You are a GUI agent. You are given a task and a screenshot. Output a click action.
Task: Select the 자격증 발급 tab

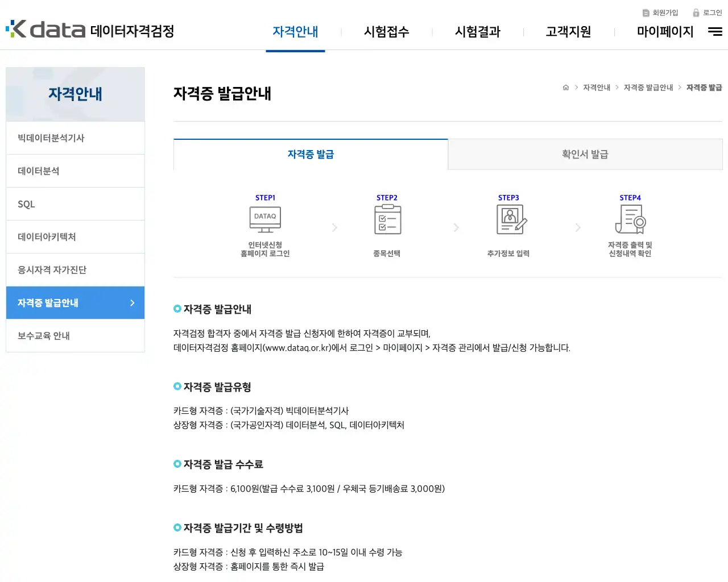[x=311, y=154]
